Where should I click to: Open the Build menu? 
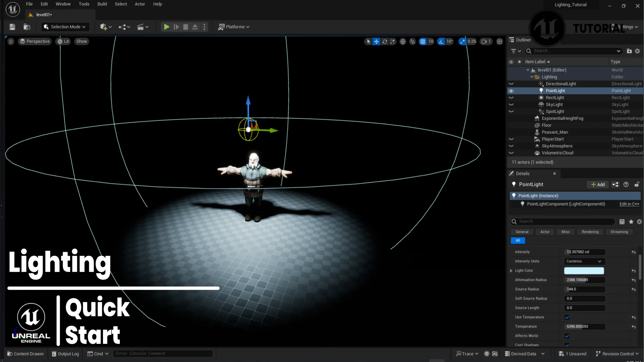click(x=102, y=4)
